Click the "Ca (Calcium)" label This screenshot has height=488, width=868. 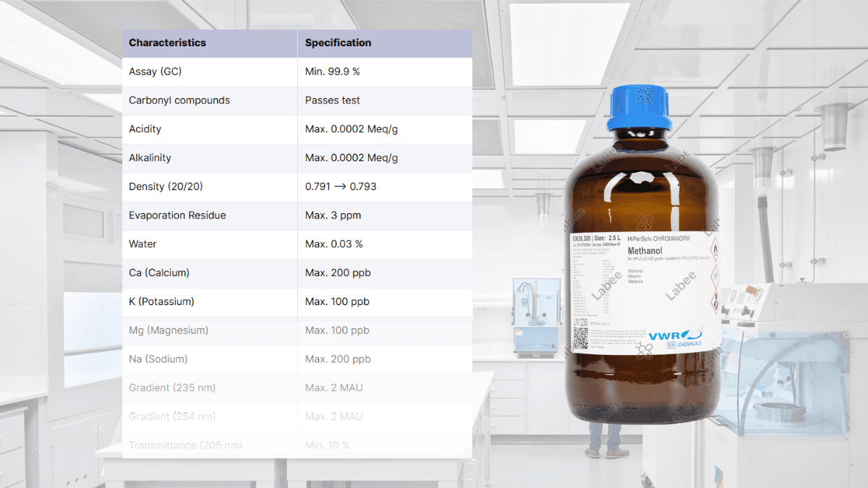pos(159,273)
